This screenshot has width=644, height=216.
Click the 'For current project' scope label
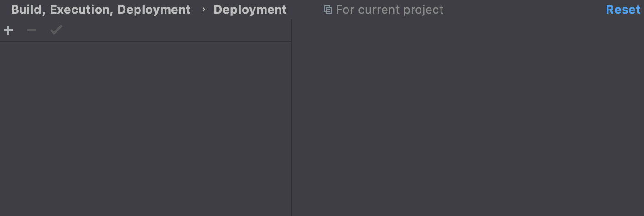click(x=389, y=10)
